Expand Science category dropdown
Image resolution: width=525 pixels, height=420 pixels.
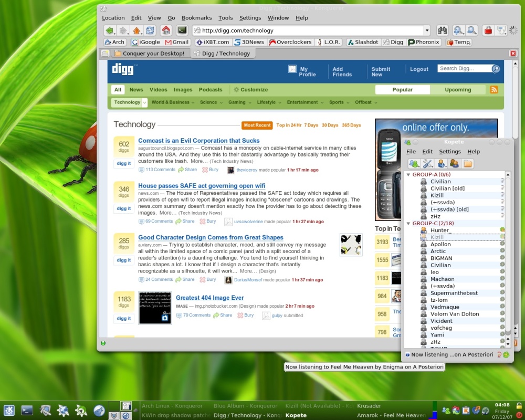tap(221, 103)
